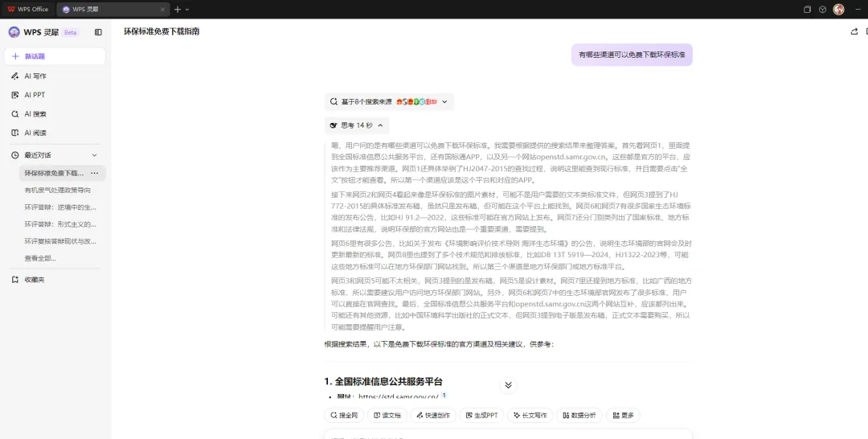
Task: Open conversation 环评答辩：形式主义的...
Action: click(x=59, y=224)
